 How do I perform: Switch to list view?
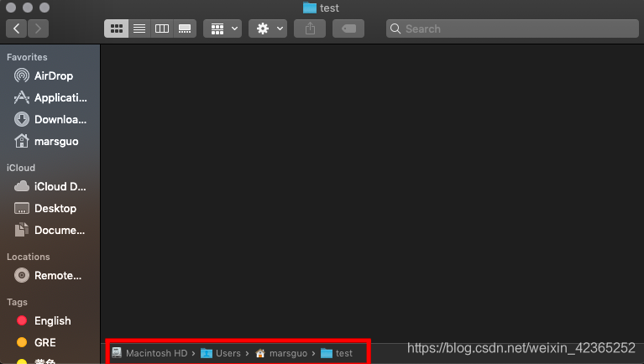(x=139, y=29)
